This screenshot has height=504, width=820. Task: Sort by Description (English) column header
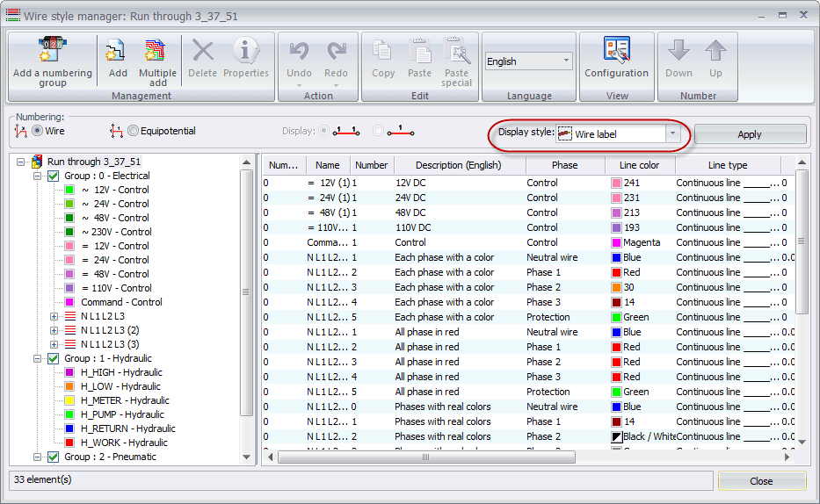[x=459, y=165]
